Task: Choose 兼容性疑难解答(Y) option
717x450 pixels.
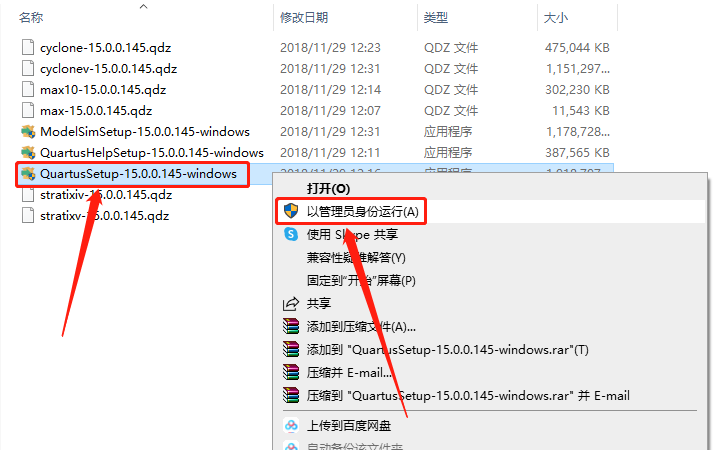Action: (x=356, y=257)
